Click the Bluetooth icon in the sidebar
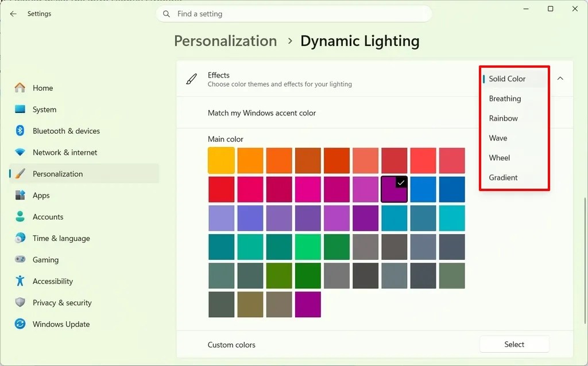588x366 pixels. 20,130
